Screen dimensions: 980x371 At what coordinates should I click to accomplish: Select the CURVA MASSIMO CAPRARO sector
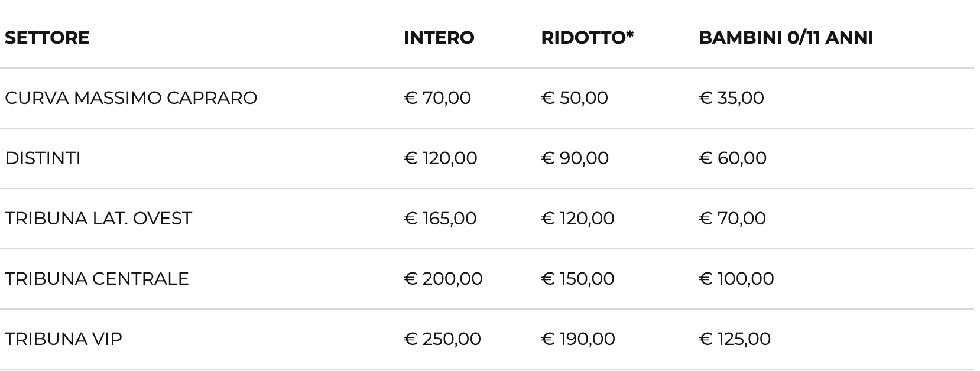131,98
